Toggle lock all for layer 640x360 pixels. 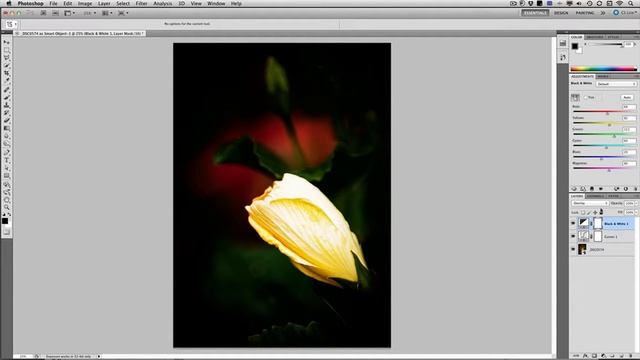click(x=601, y=212)
